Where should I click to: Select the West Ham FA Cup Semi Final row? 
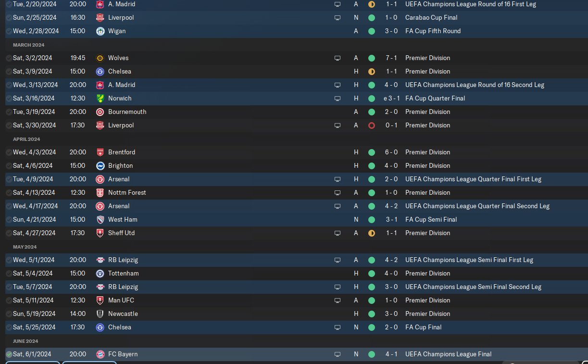click(294, 220)
